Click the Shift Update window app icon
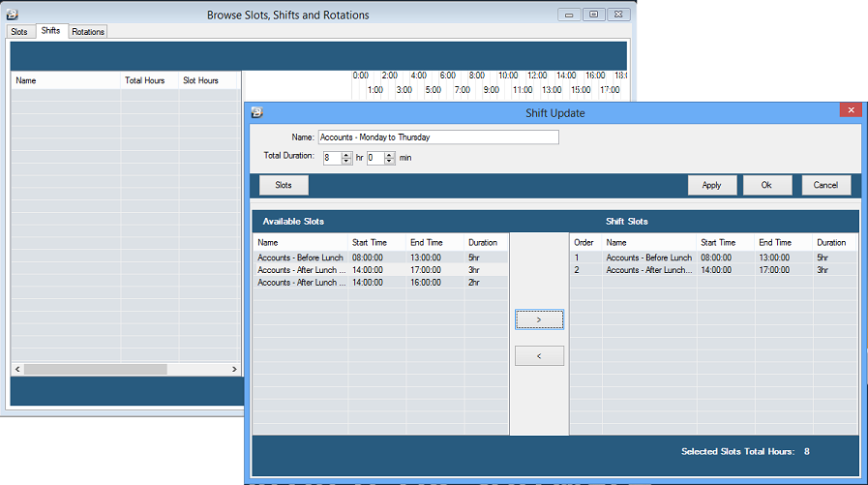The width and height of the screenshot is (868, 485). pos(256,113)
